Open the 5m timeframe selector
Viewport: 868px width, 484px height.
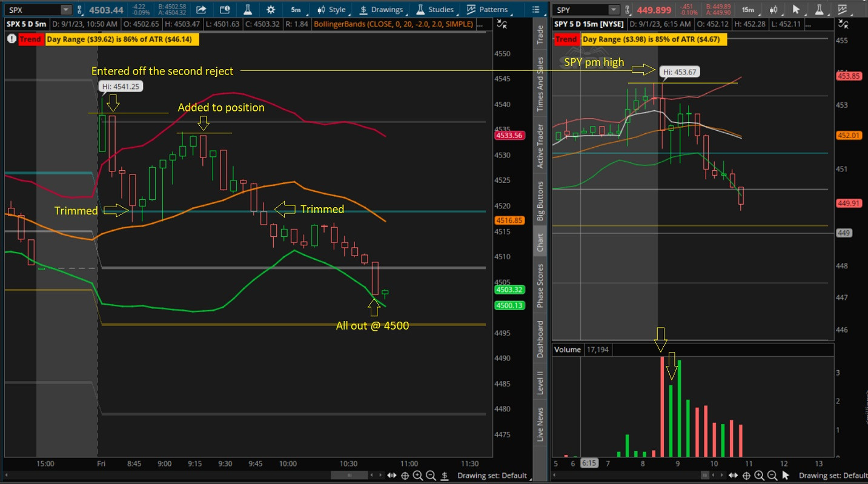coord(296,10)
